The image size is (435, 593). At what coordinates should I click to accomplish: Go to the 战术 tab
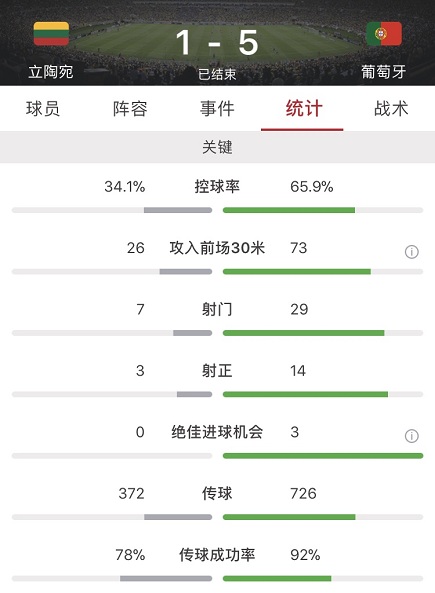tap(391, 109)
